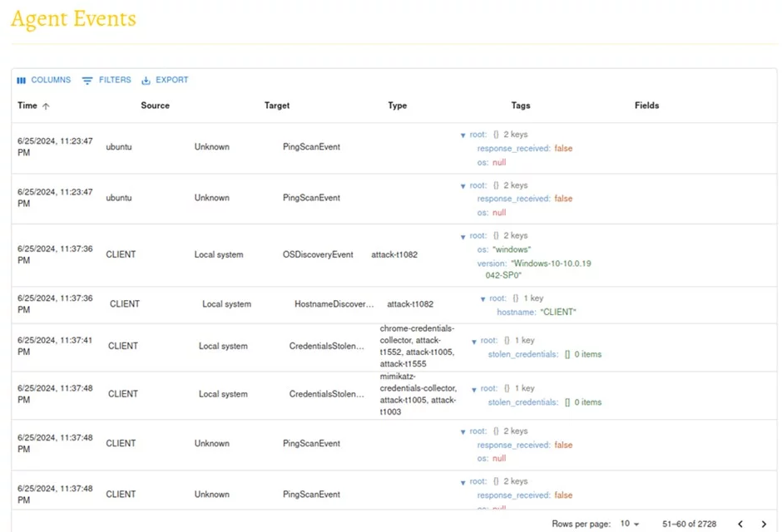Open the Rows per page dropdown

point(629,524)
